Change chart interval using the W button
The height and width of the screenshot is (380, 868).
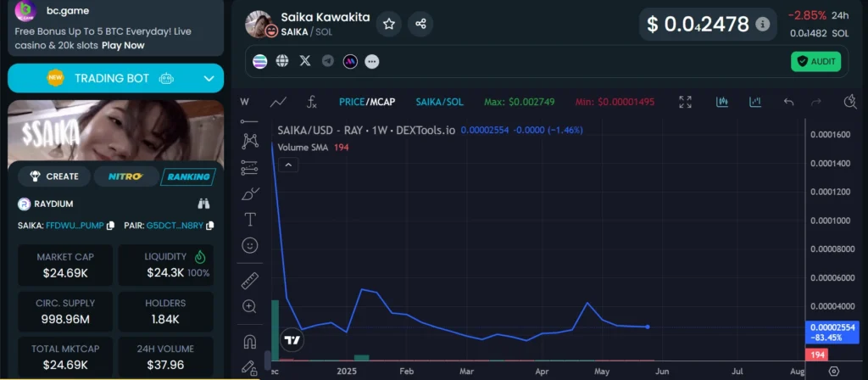point(245,102)
